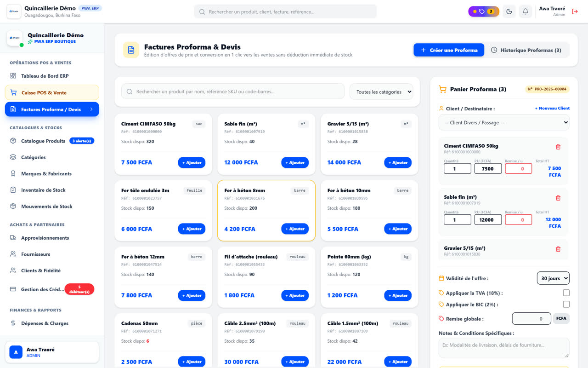Viewport: 588px width, 368px height.
Task: Add Pointe 60mm (kg) to the proforma
Action: pyautogui.click(x=398, y=295)
